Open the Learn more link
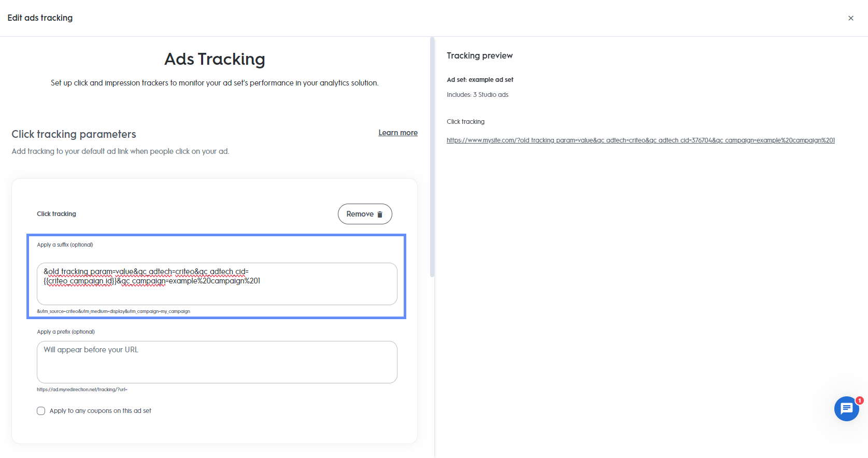Viewport: 868px width, 458px height. [397, 133]
